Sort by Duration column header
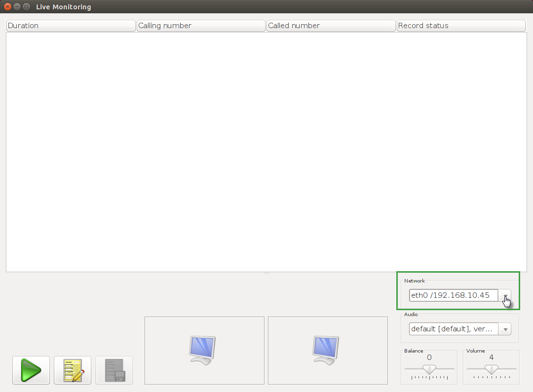This screenshot has height=392, width=533. tap(71, 26)
